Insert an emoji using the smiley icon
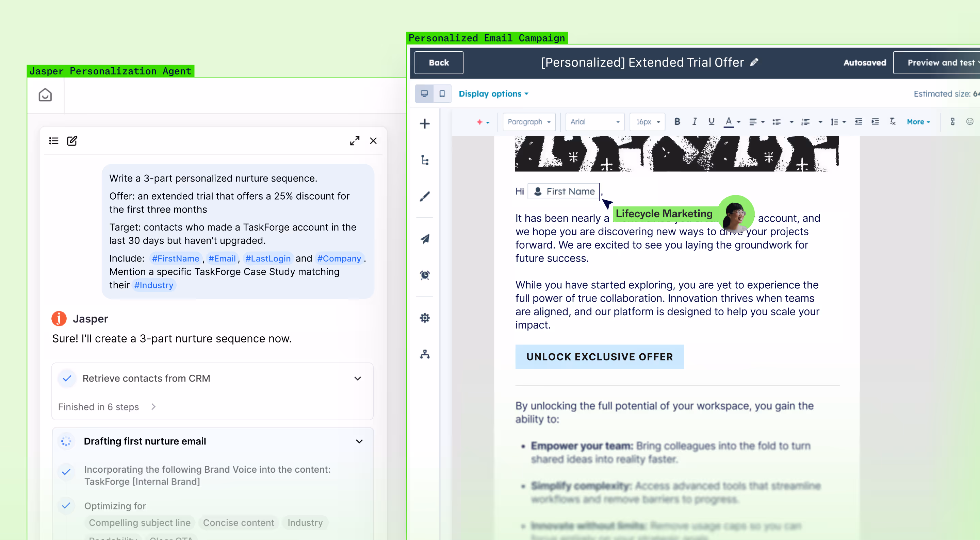The height and width of the screenshot is (540, 980). [970, 122]
